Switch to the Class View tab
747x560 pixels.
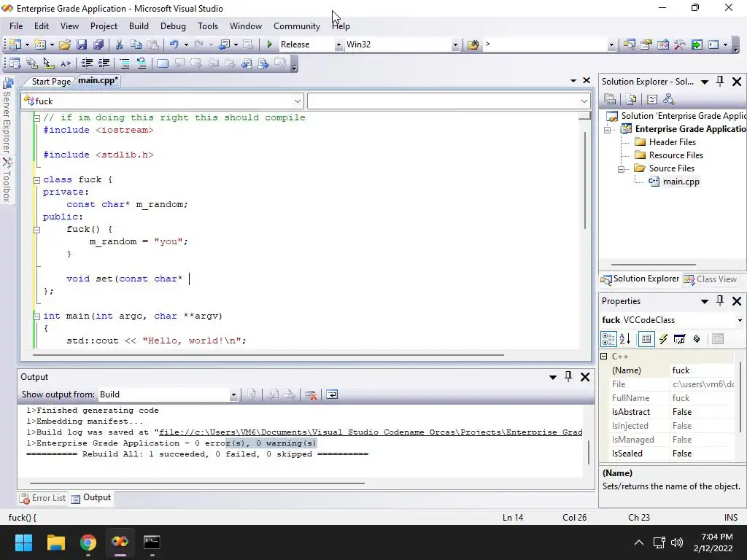click(x=711, y=279)
